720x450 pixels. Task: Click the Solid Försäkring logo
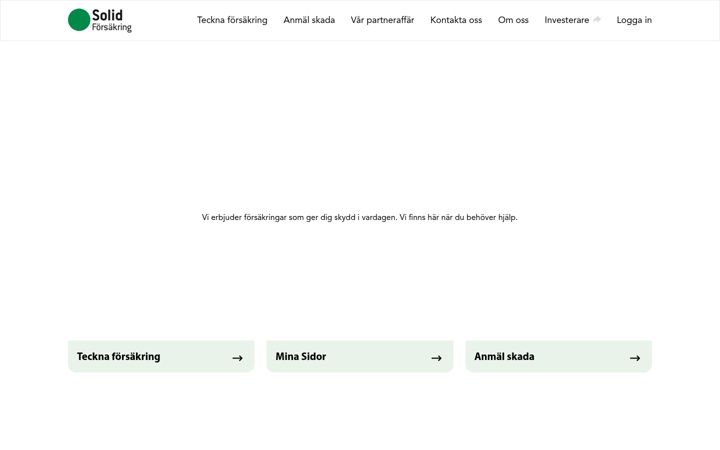pyautogui.click(x=100, y=20)
